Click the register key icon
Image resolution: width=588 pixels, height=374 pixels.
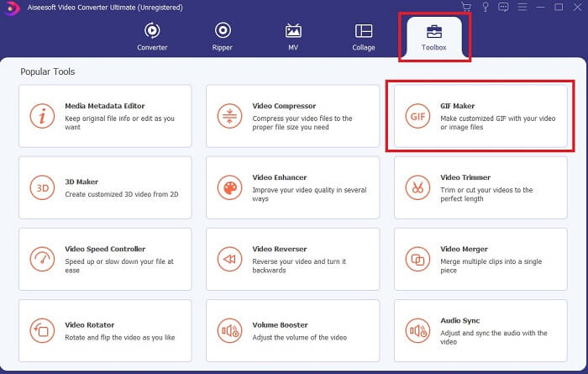point(486,7)
